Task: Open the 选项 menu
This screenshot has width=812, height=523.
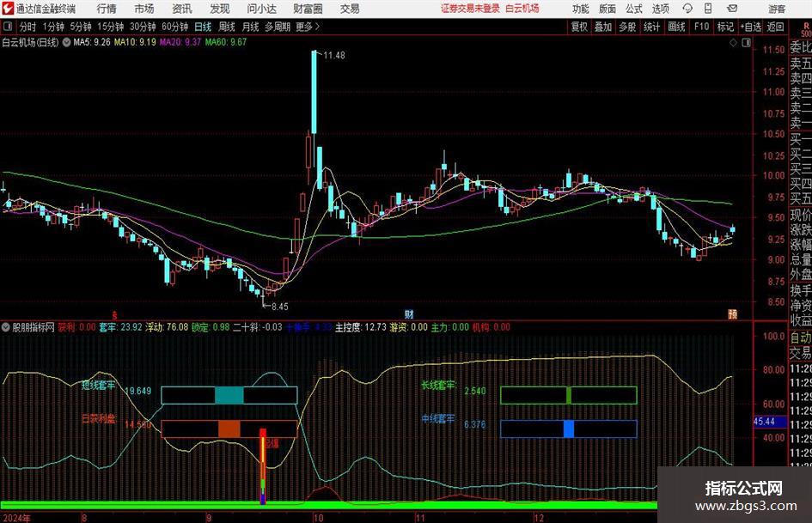Action: coord(660,9)
